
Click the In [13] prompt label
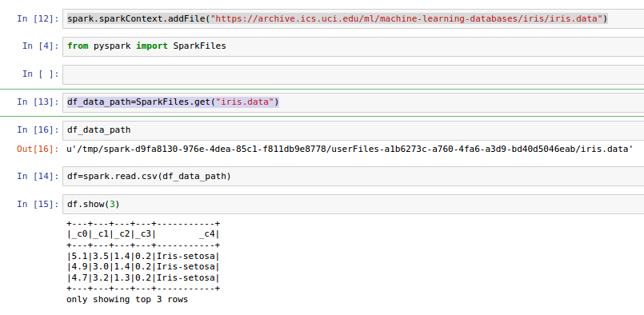38,102
